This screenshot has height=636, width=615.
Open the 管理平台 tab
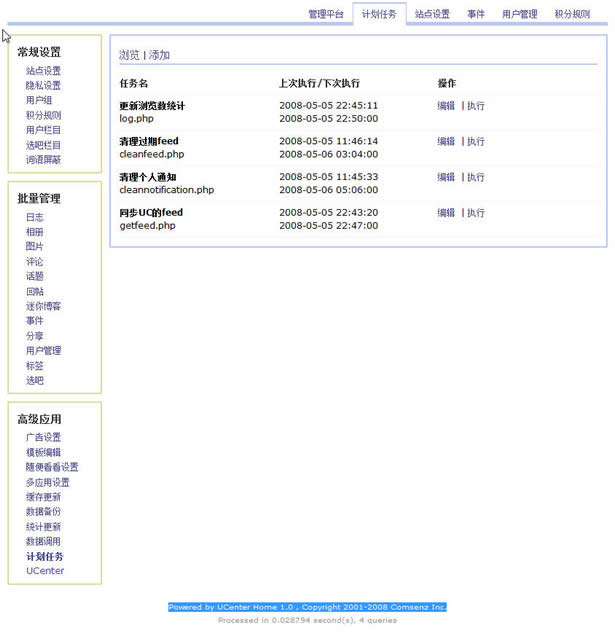tap(326, 14)
